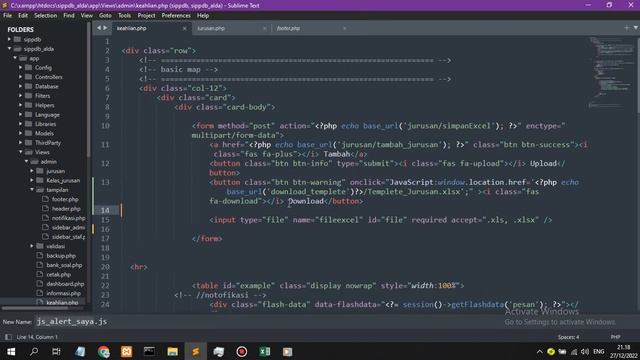Open the Goto menu
This screenshot has height=360, width=640.
[x=105, y=16]
